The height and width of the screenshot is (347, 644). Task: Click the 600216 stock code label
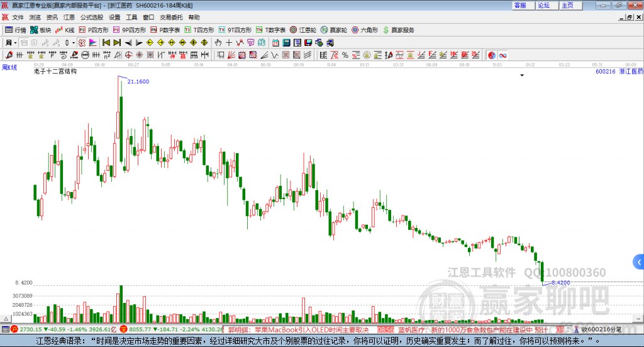coord(606,72)
